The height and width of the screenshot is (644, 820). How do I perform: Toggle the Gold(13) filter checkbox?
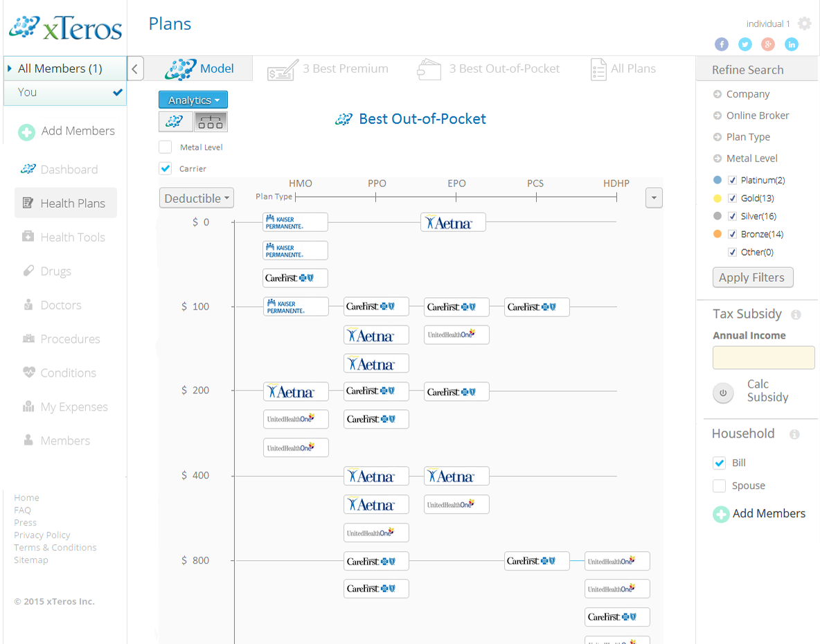point(732,198)
